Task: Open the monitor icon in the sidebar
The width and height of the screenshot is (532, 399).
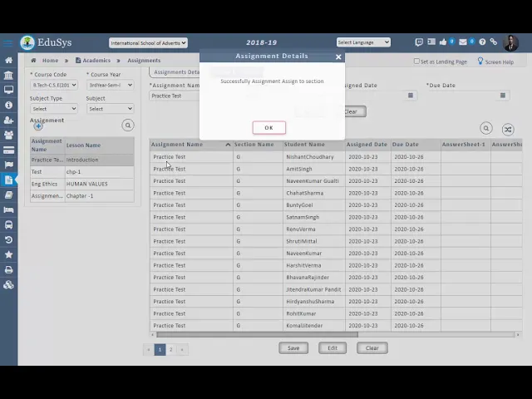Action: point(8,90)
